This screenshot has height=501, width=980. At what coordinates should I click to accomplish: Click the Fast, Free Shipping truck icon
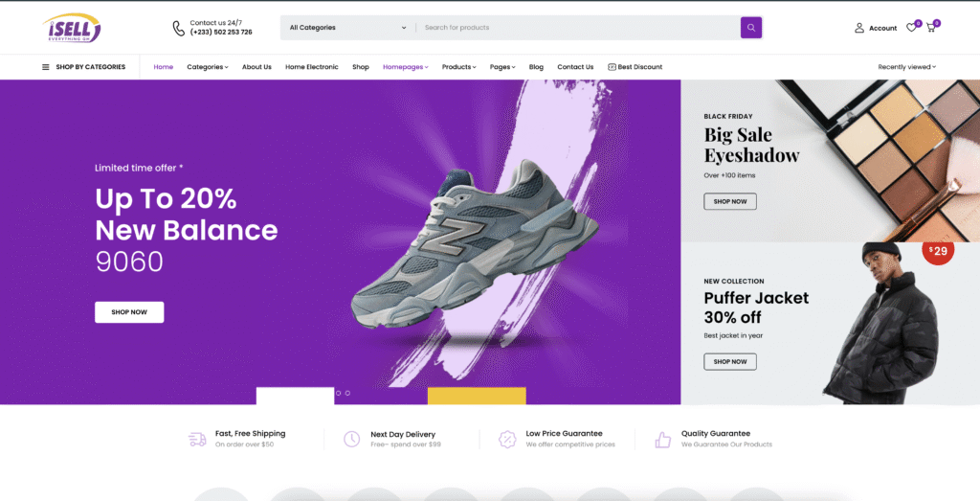point(197,439)
